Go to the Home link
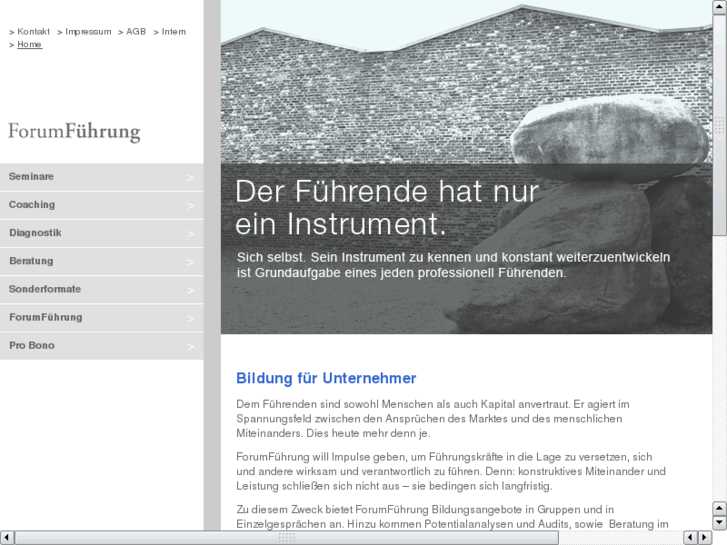The height and width of the screenshot is (545, 727). pos(29,44)
